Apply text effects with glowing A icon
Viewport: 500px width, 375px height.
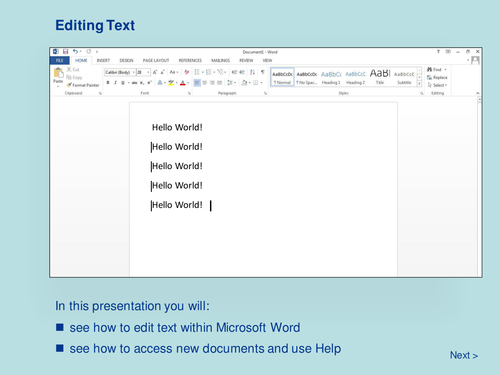(160, 83)
